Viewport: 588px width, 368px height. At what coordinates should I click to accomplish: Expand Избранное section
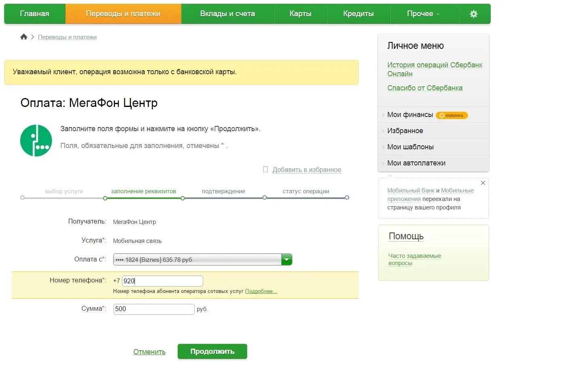[x=433, y=131]
